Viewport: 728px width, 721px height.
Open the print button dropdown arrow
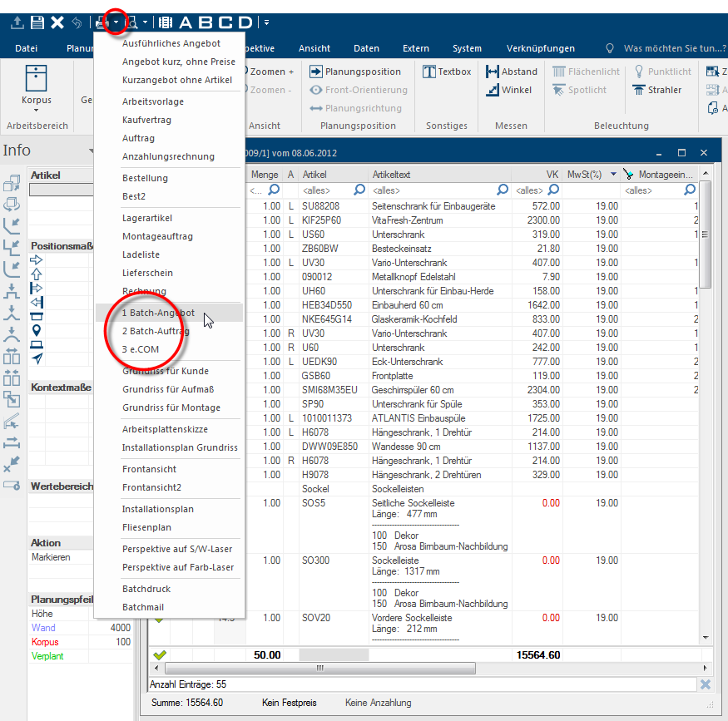point(116,22)
